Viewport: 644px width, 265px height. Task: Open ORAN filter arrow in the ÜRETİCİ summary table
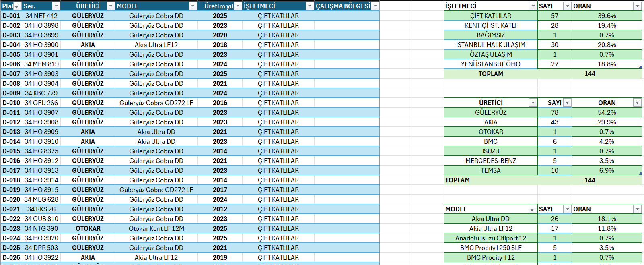(637, 103)
